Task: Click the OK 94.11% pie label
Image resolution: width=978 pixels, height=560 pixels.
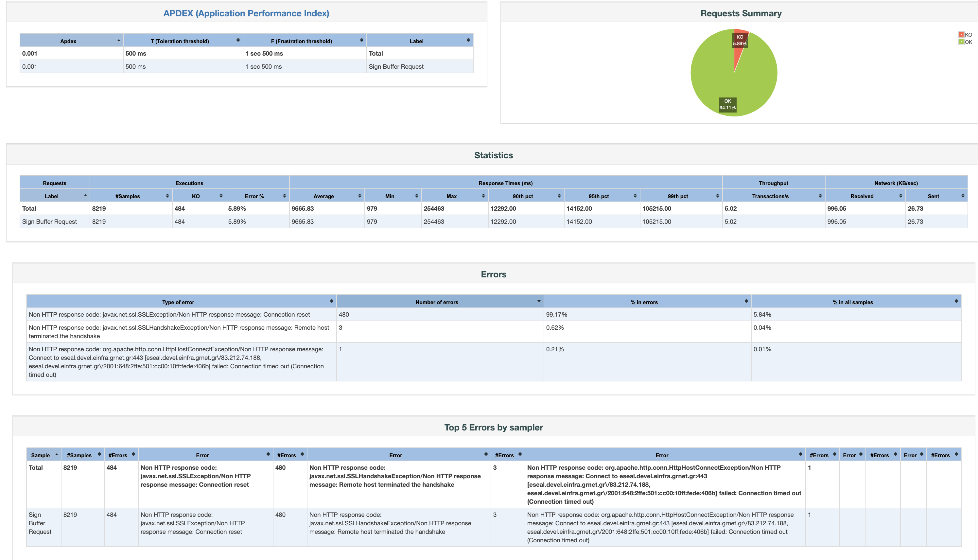Action: [x=728, y=104]
